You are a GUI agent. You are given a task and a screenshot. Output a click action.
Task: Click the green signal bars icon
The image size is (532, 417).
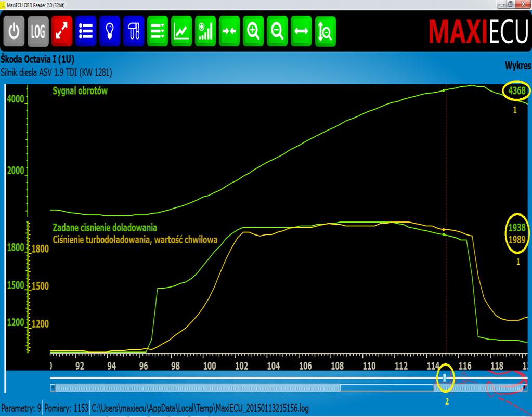205,31
